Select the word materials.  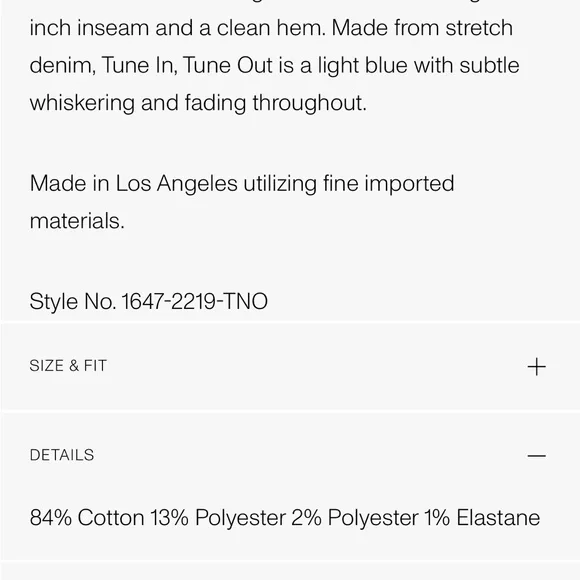pos(77,221)
